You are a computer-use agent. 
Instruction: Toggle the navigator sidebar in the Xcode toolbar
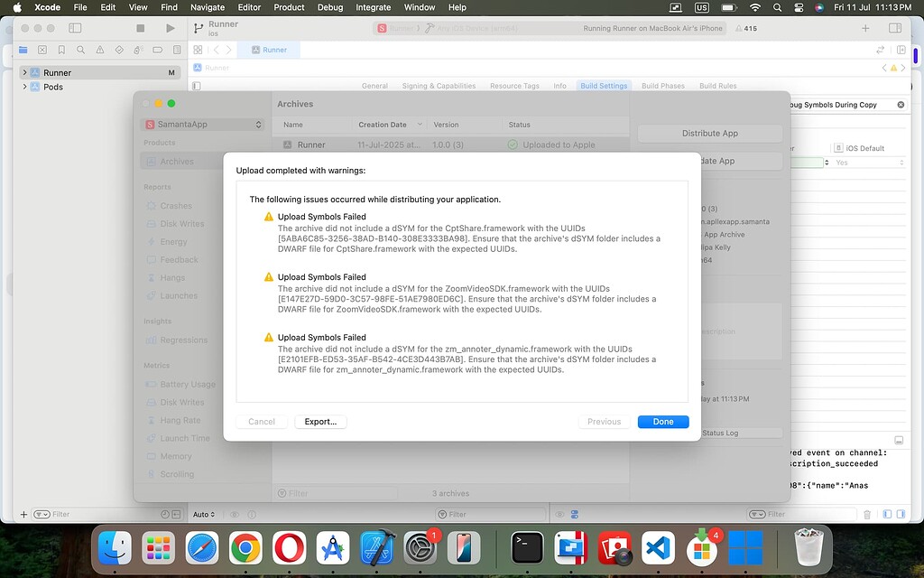tap(75, 28)
